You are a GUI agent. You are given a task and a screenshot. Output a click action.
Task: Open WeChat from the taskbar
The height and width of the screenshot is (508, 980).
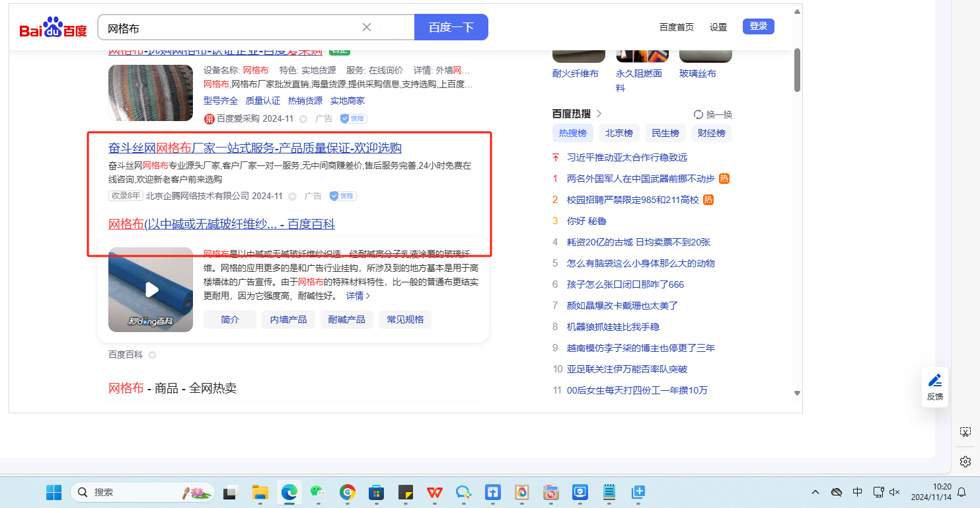(319, 492)
